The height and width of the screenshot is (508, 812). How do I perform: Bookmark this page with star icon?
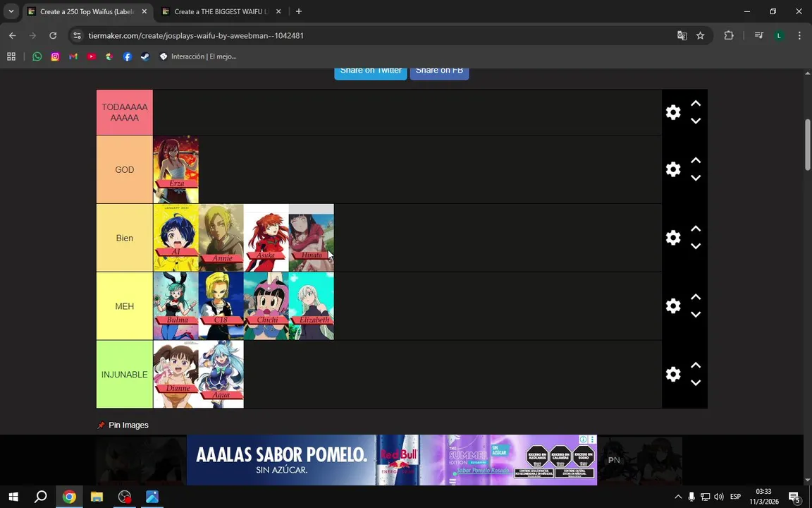click(x=700, y=36)
